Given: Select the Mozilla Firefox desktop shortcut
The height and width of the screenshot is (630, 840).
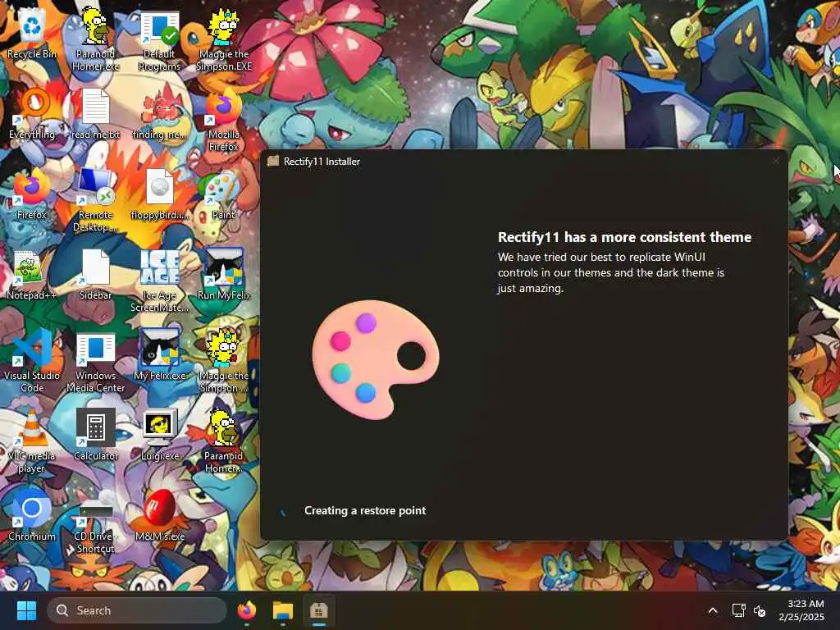Looking at the screenshot, I should point(224,120).
